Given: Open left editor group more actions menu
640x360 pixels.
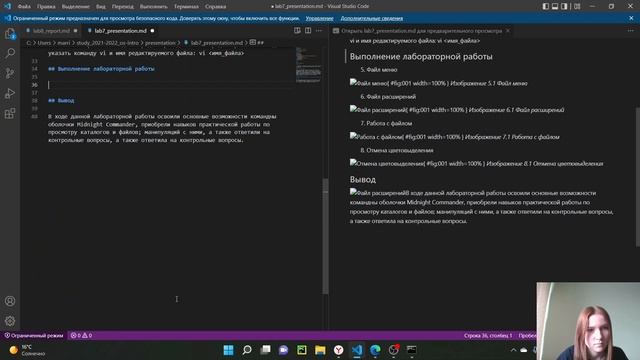Looking at the screenshot, I should (319, 31).
